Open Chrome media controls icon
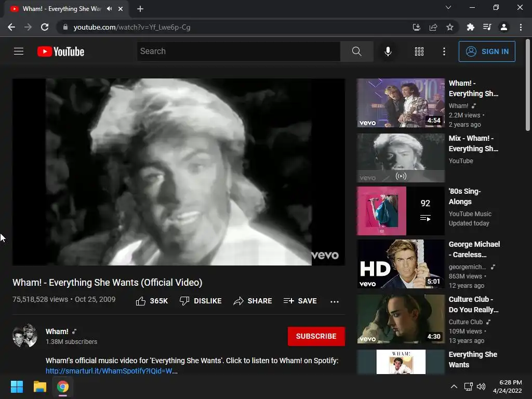This screenshot has width=532, height=399. (x=487, y=27)
